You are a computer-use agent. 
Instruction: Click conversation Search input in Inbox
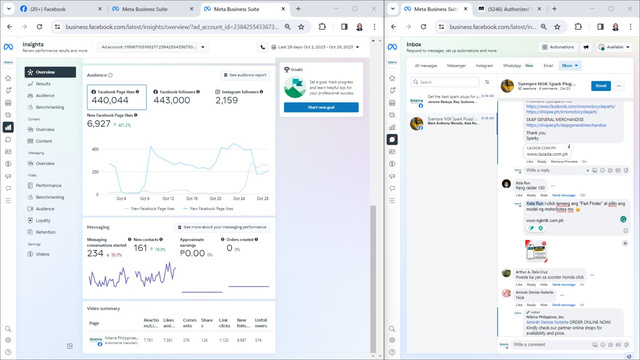(445, 82)
